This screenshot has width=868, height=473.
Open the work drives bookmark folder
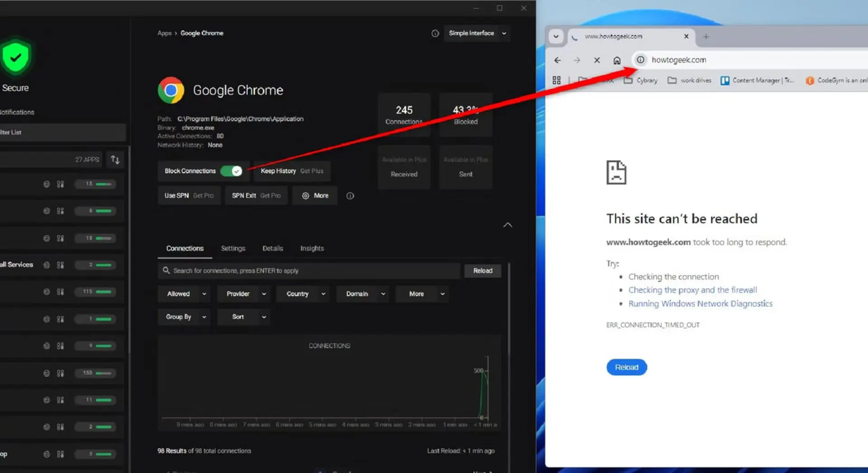point(689,80)
